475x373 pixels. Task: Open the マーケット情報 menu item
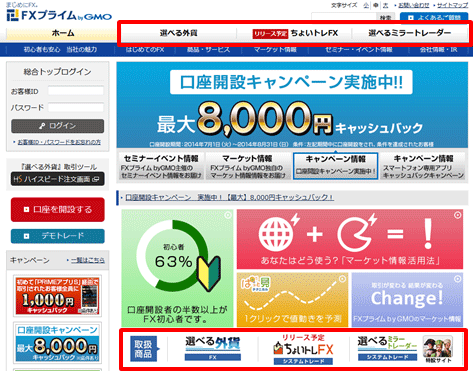click(275, 50)
